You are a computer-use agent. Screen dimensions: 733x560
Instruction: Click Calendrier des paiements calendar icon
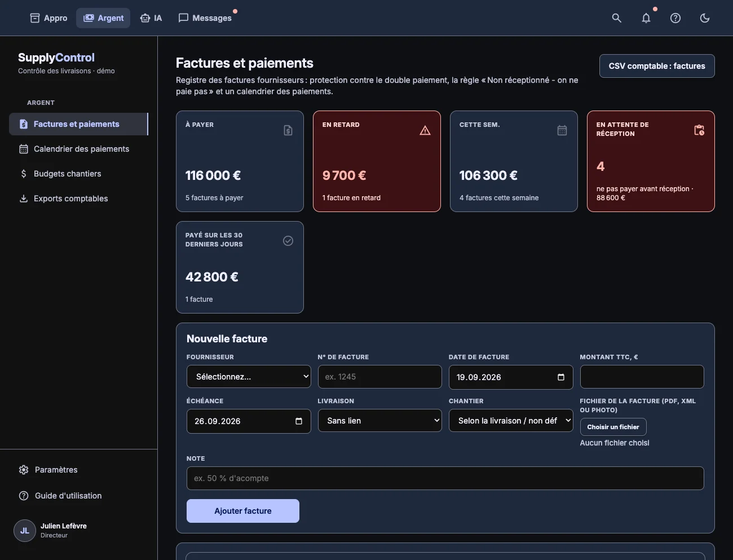point(24,149)
